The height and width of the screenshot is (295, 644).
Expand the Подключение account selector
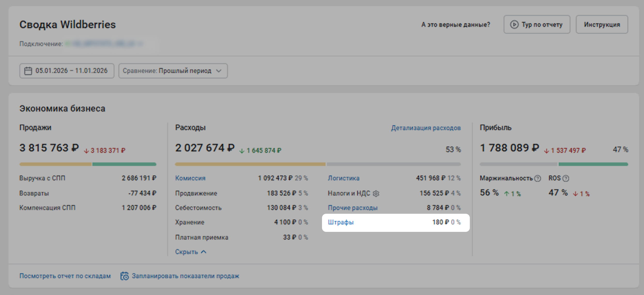pos(103,44)
